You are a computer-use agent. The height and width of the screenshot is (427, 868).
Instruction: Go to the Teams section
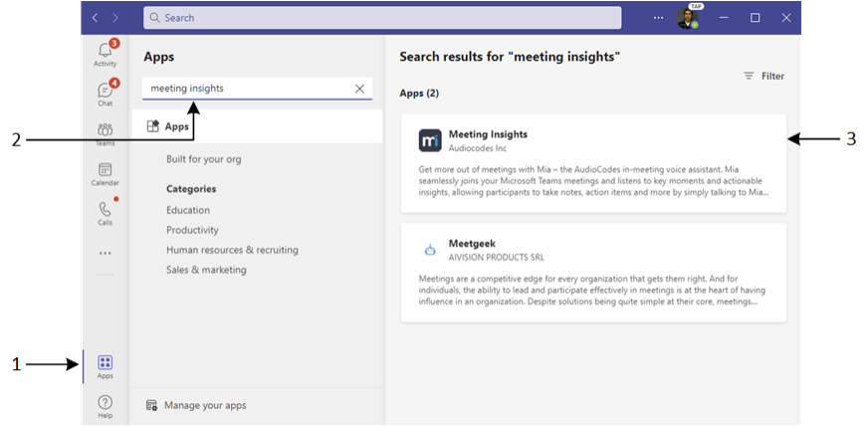pyautogui.click(x=105, y=131)
